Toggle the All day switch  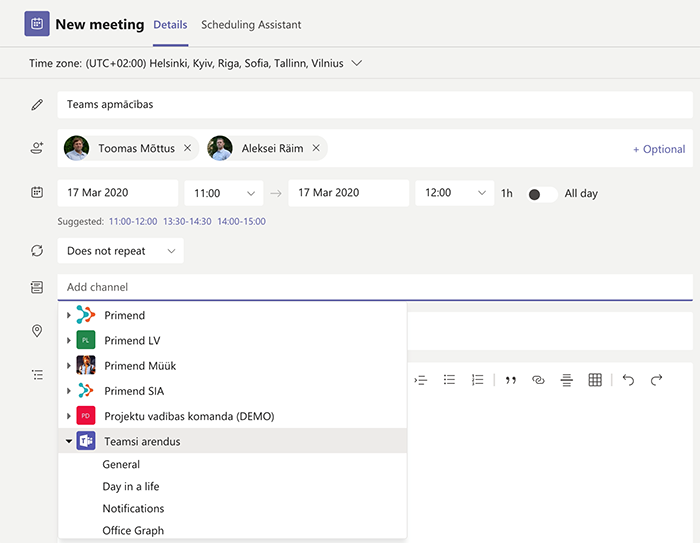click(542, 194)
